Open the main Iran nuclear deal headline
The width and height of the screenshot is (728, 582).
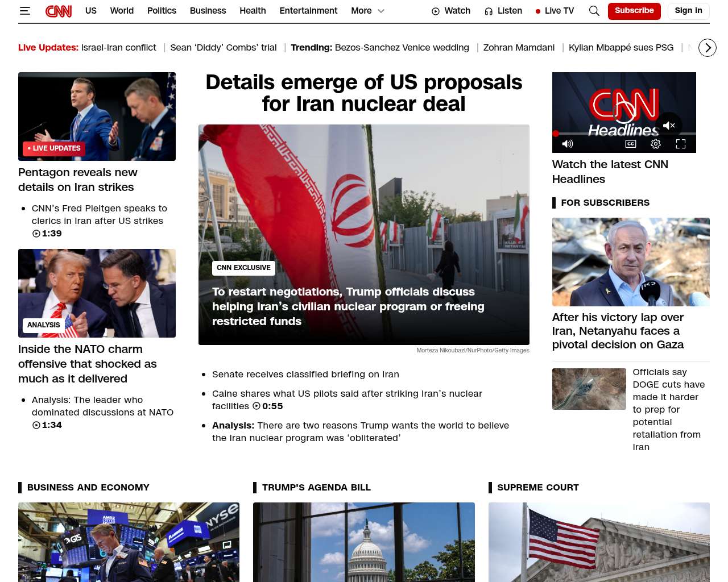(364, 93)
